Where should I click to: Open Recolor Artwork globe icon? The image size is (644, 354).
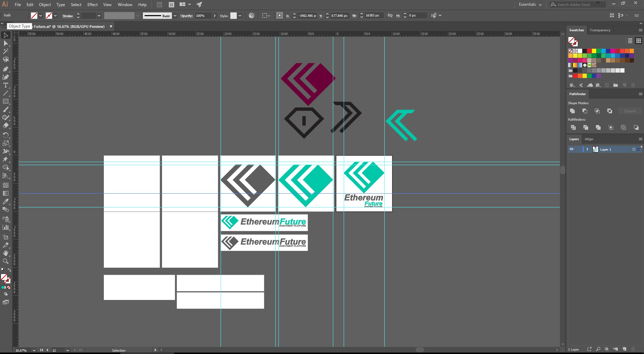[x=252, y=15]
